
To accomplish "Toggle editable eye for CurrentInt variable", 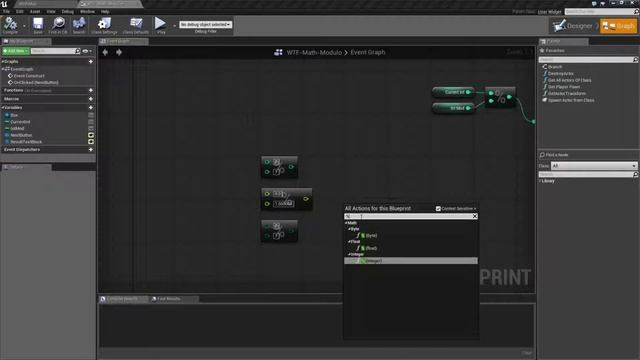I will coord(91,122).
